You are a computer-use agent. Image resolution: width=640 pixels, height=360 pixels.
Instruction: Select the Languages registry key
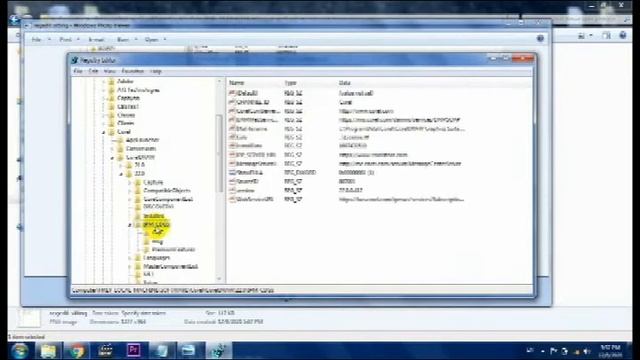[x=157, y=258]
